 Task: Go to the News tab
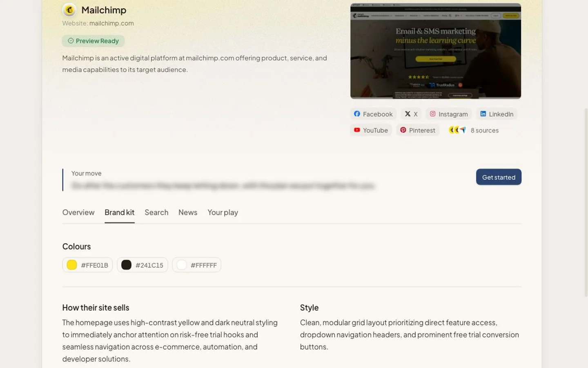click(188, 212)
